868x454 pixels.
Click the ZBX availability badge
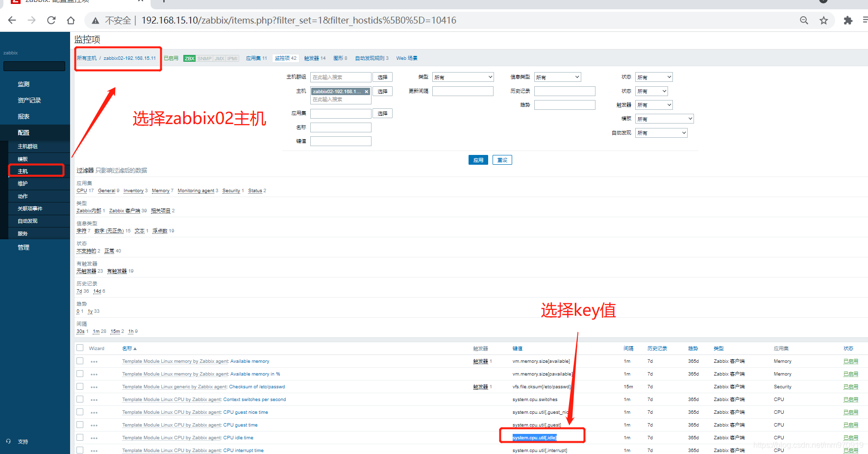coord(190,58)
